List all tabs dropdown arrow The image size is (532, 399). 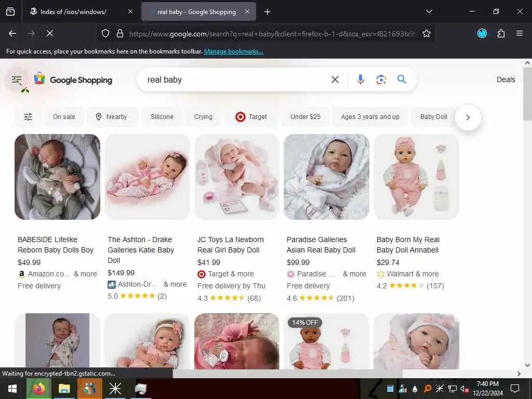(x=429, y=11)
